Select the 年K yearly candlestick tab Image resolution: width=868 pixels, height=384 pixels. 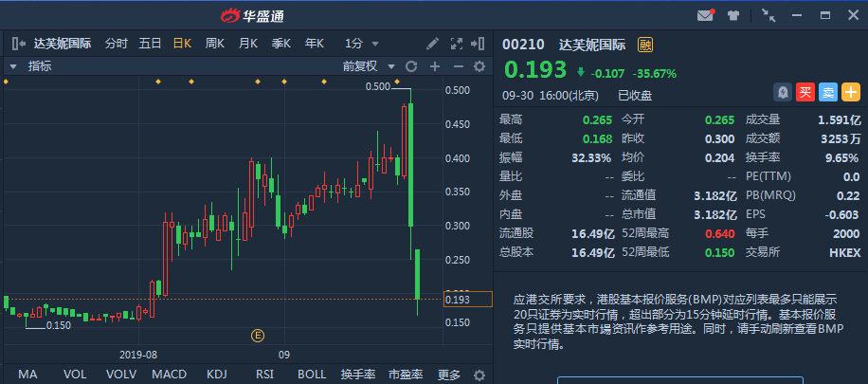pos(315,44)
